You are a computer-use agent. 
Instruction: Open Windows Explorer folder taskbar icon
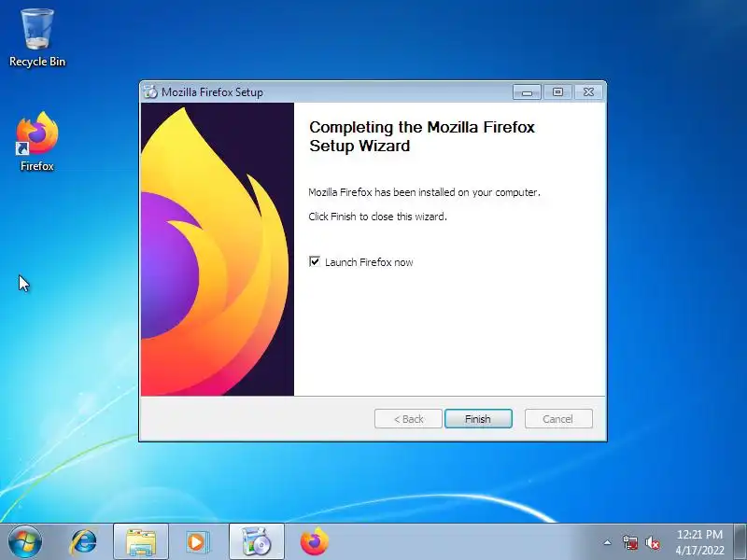pos(141,542)
